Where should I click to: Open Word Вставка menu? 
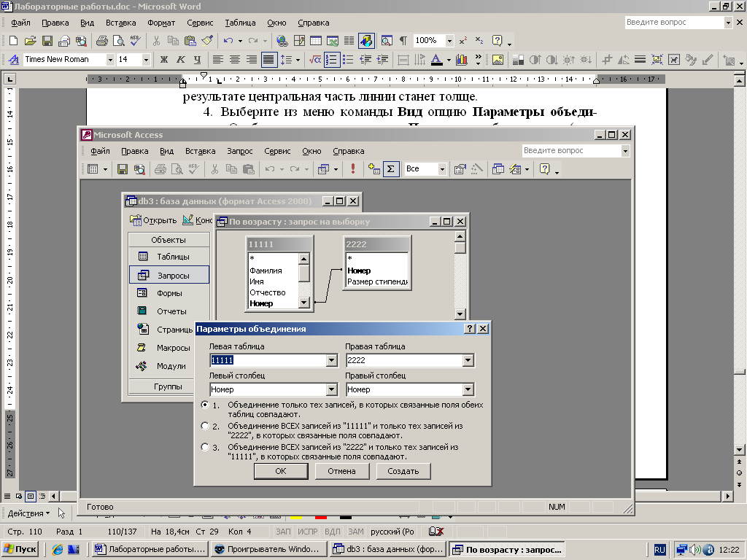point(120,23)
